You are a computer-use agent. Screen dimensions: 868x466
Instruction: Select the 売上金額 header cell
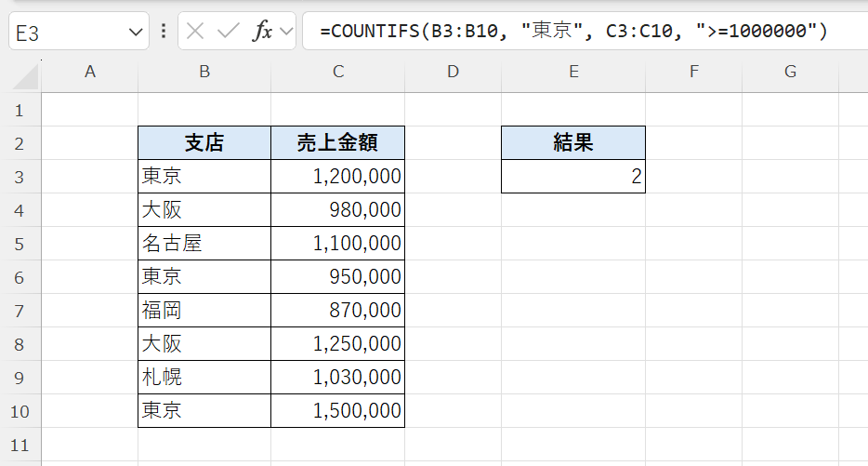tap(337, 143)
